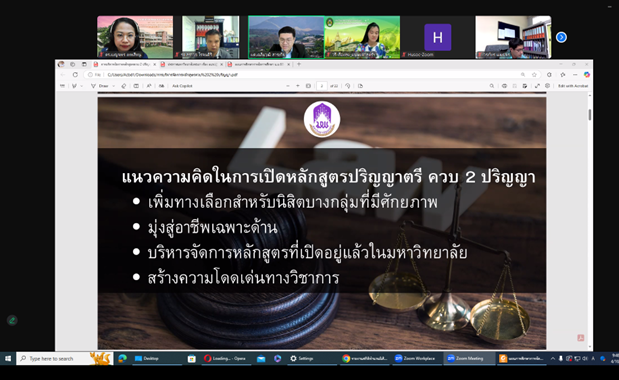Viewport: 619px width, 380px height.
Task: Zoom icon inside the address bar
Action: point(523,75)
